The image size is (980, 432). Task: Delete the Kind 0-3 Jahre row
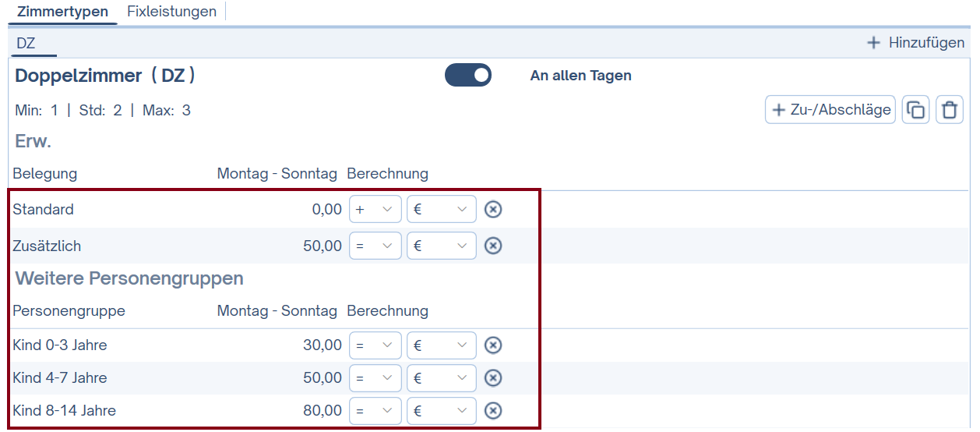click(x=492, y=345)
